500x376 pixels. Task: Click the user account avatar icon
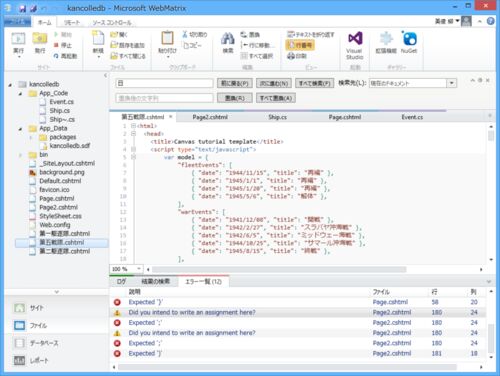466,21
